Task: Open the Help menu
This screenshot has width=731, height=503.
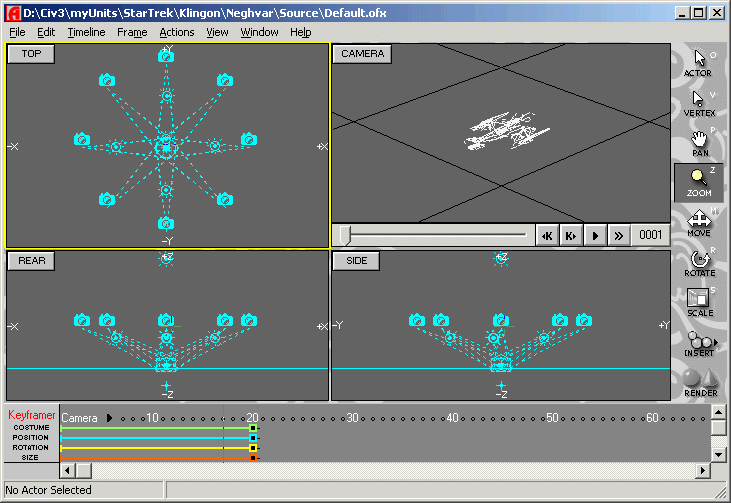Action: [x=300, y=32]
